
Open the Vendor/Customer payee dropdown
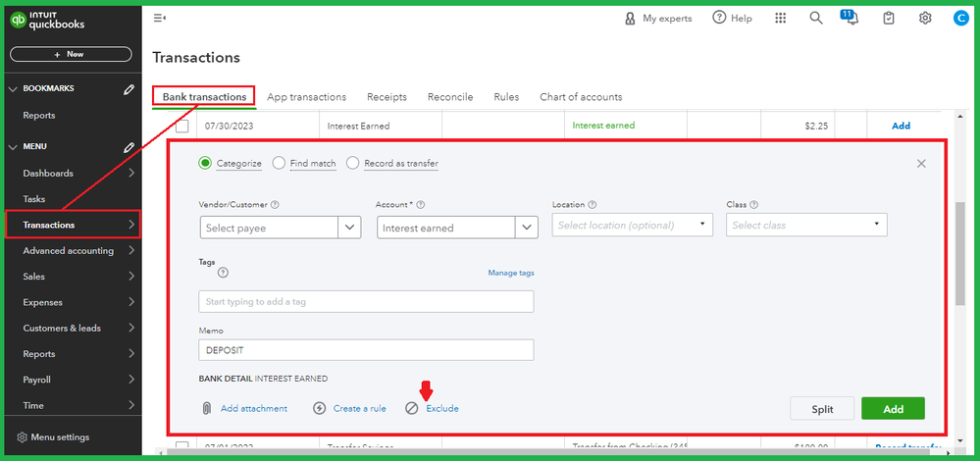(x=350, y=228)
